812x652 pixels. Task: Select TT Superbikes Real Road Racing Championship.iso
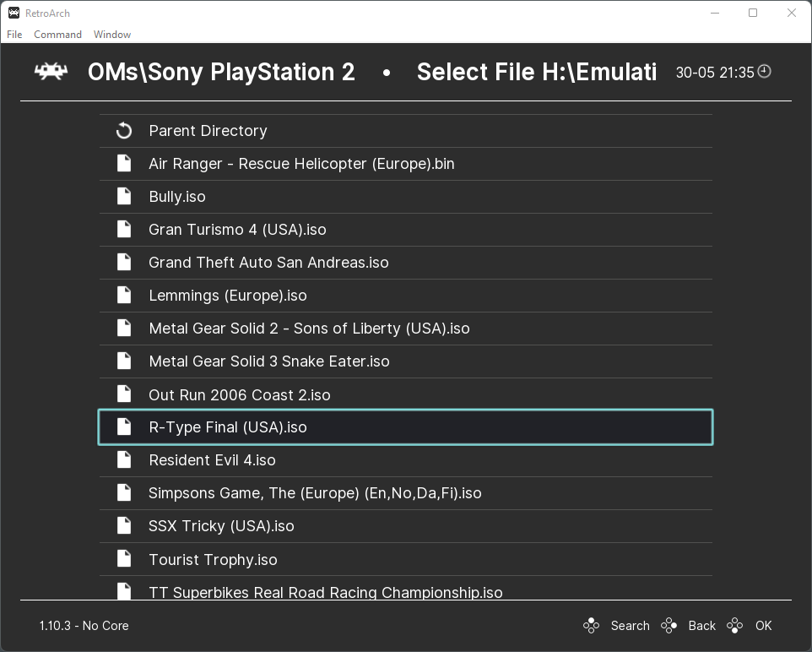(x=406, y=589)
